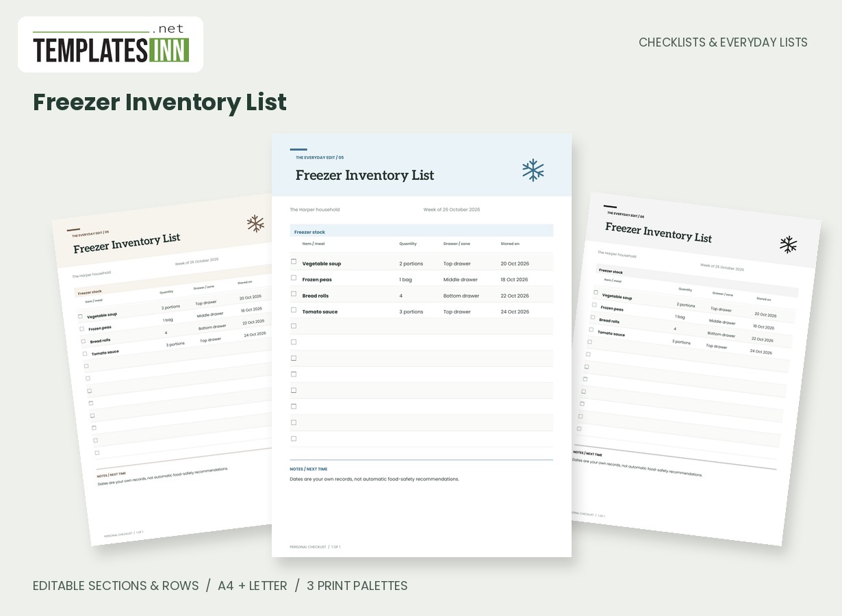Click 'A4 + Letter' caption
Screen dimensions: 842x616
pos(253,586)
